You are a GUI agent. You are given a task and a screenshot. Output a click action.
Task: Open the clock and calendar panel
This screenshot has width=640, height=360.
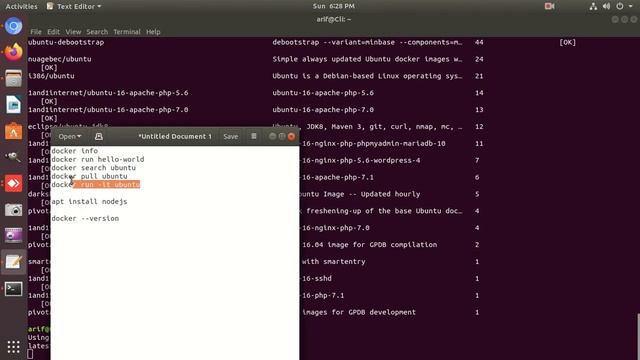point(333,6)
